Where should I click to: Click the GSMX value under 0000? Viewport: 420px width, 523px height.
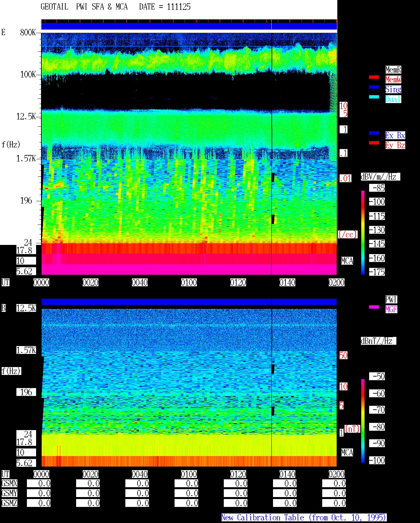39,483
